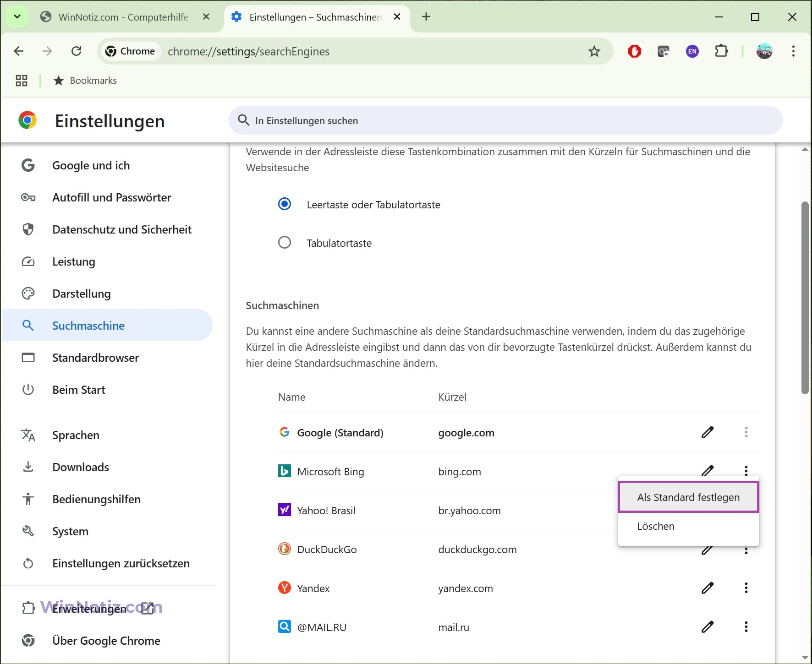Bookmark this page with the star icon
Screen dimensions: 812x664
pos(594,51)
